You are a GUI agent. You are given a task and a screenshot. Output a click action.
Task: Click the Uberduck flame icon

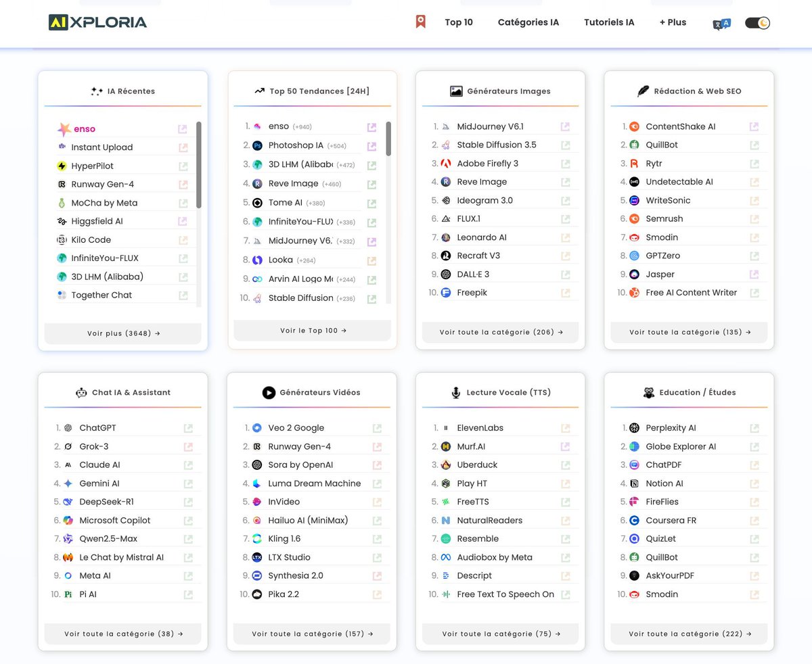pyautogui.click(x=446, y=465)
